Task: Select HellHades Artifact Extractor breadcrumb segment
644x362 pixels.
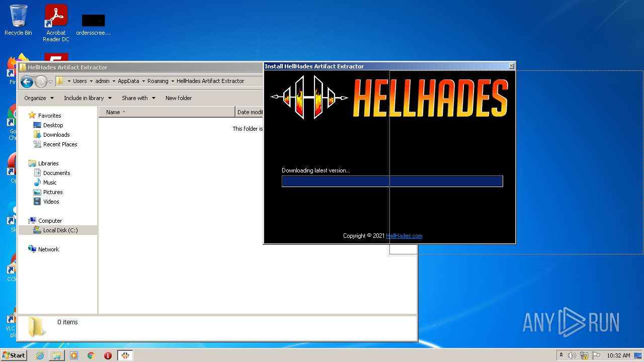Action: point(210,81)
